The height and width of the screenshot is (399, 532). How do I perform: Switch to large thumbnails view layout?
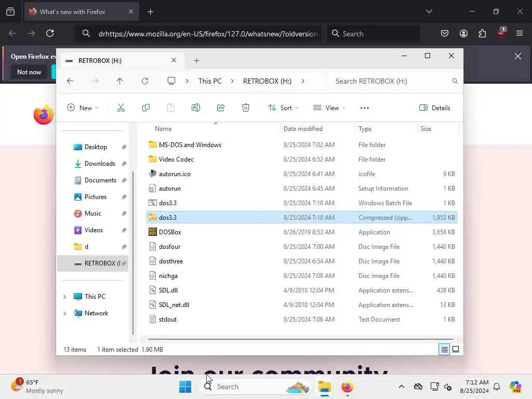[456, 349]
